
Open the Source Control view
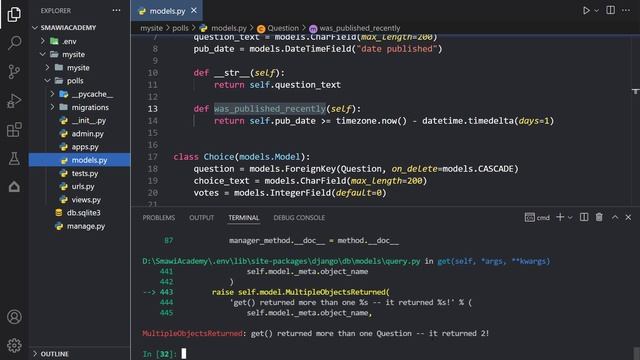pyautogui.click(x=14, y=72)
